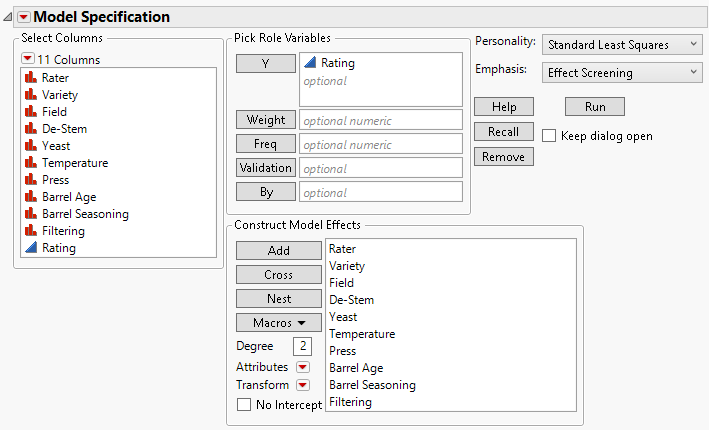The image size is (709, 430).
Task: Click the nominal icon beside Barrel Age
Action: tap(32, 197)
